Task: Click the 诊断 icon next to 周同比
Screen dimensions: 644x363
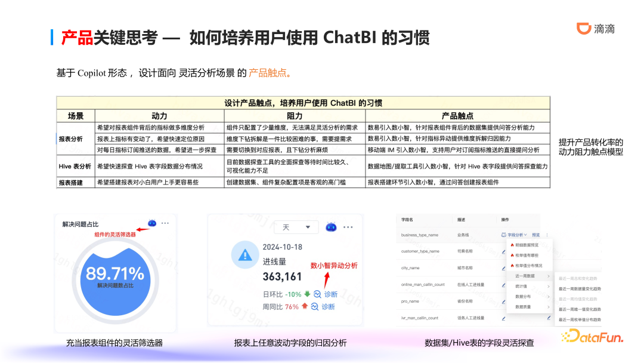Action: coord(314,307)
